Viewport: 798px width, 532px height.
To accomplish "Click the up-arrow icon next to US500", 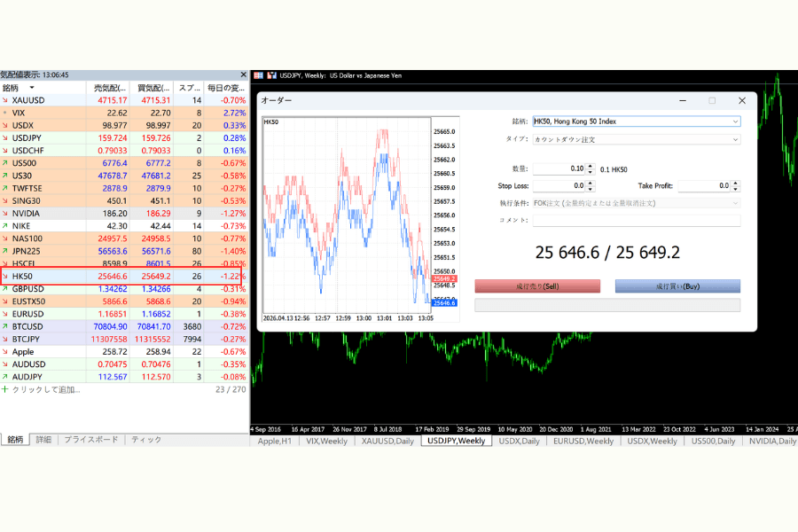I will (x=4, y=163).
